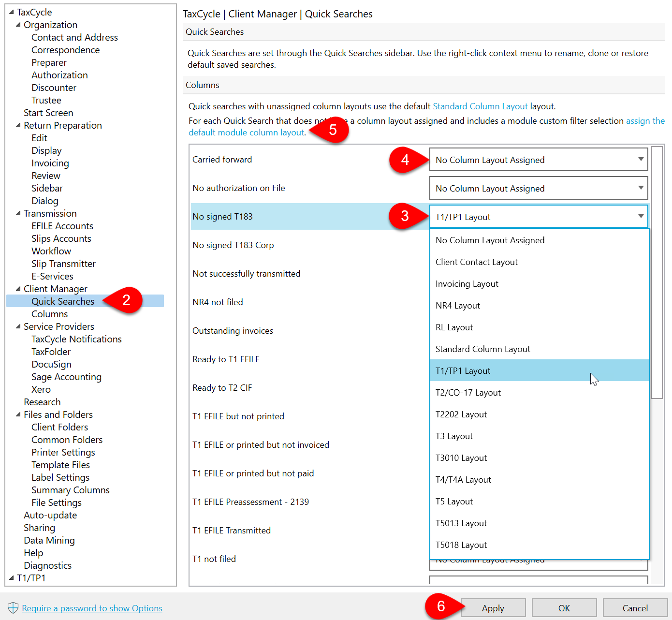Choose Client Contact Layout from the list
Image resolution: width=672 pixels, height=620 pixels.
[x=540, y=262]
